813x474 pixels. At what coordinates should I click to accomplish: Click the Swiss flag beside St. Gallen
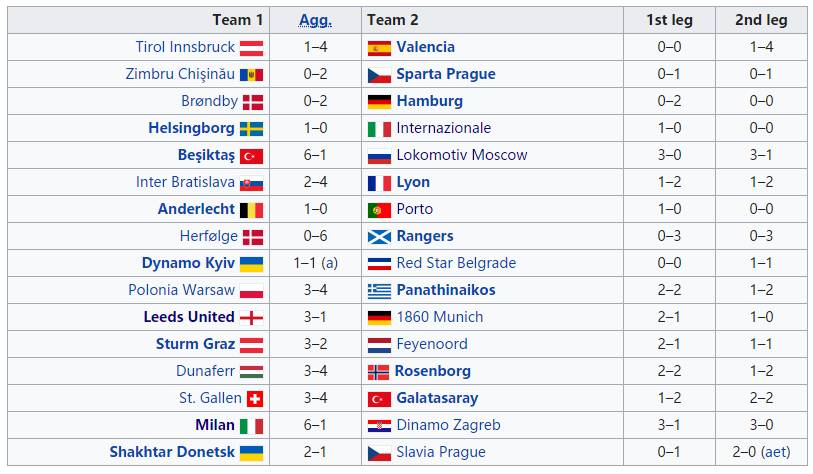pyautogui.click(x=254, y=398)
